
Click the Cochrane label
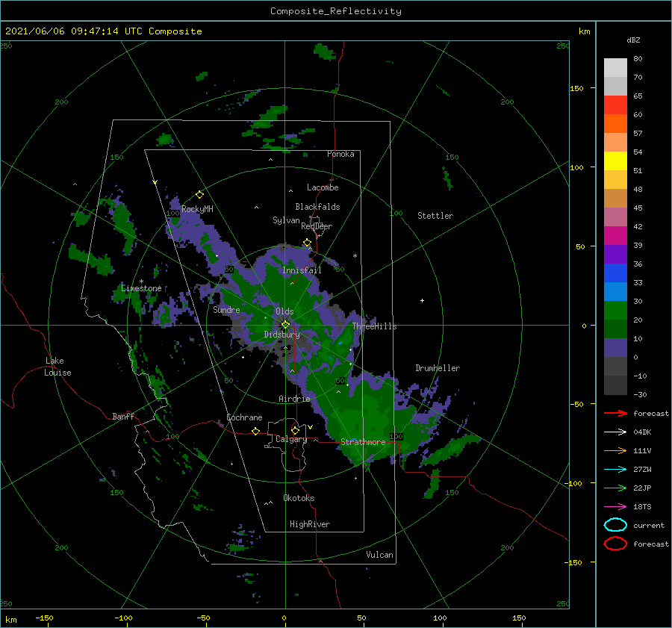(244, 417)
